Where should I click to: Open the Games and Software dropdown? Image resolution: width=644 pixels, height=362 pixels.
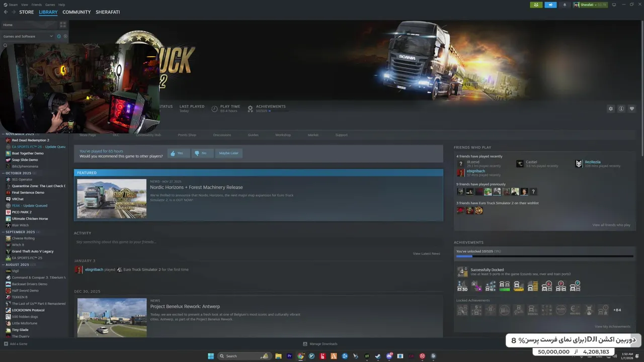coord(28,36)
